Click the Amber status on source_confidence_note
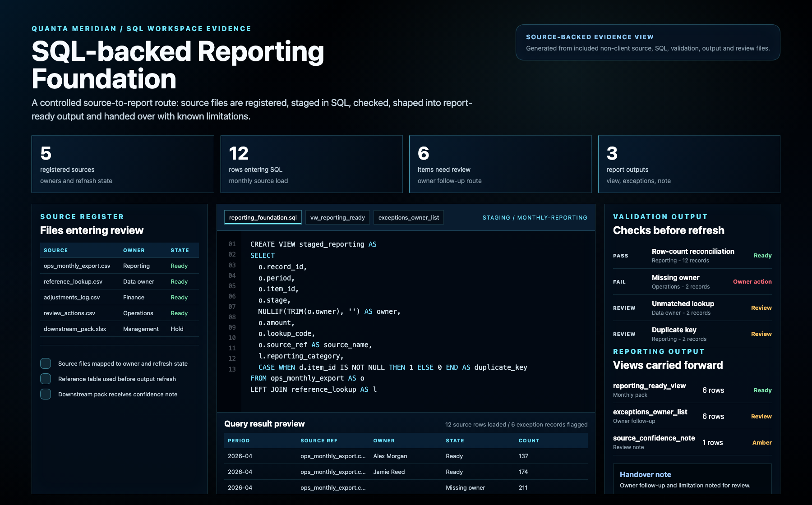This screenshot has width=812, height=505. [x=762, y=443]
